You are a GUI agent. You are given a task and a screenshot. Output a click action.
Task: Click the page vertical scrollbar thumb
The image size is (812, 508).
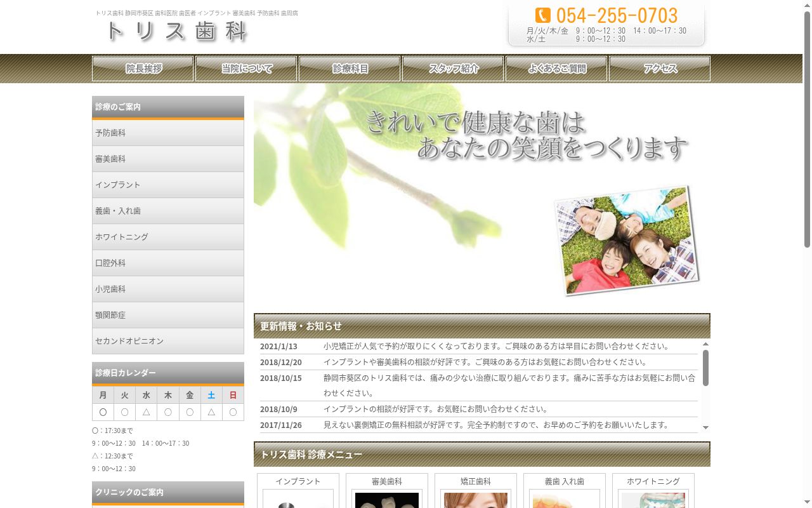pyautogui.click(x=807, y=130)
